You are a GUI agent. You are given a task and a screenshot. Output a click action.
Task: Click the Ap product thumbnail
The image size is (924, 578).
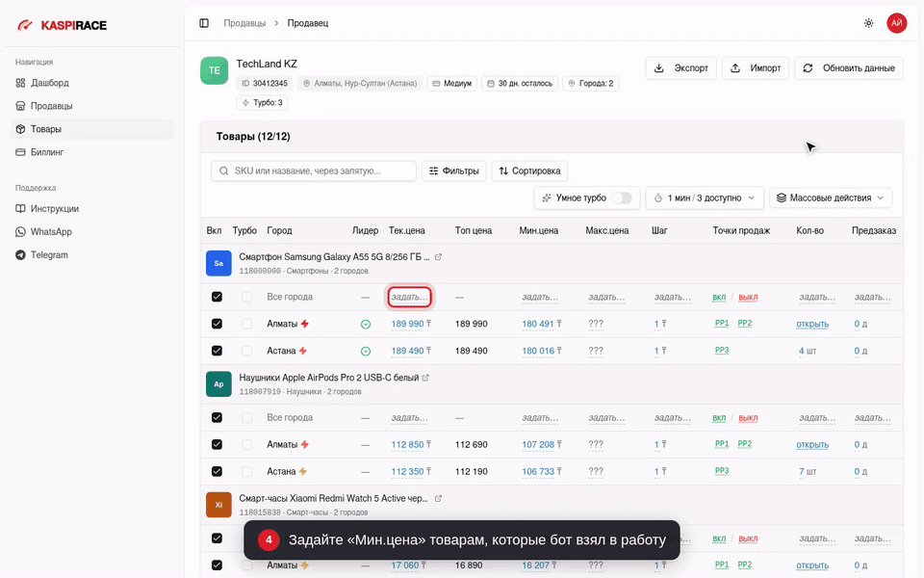[x=218, y=384]
